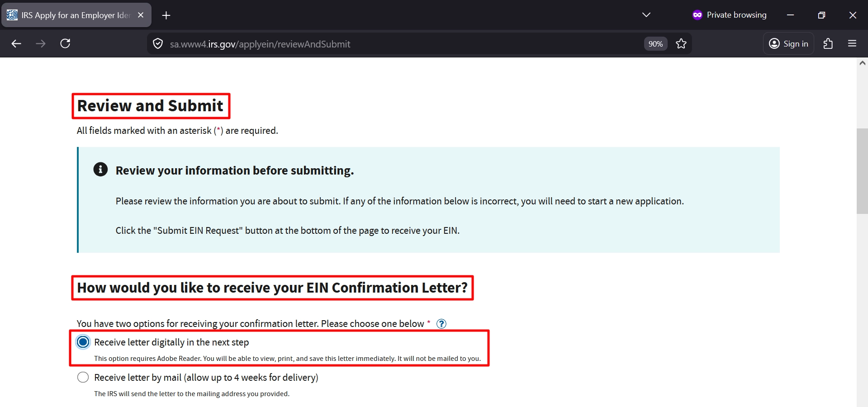Choose Receive letter by mail option
Image resolution: width=868 pixels, height=407 pixels.
click(83, 377)
